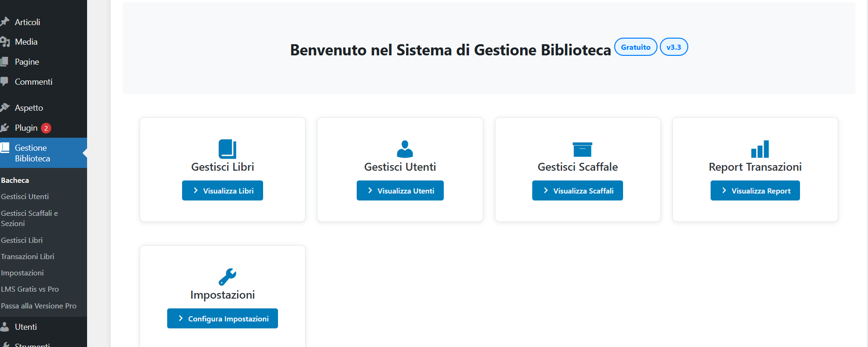Image resolution: width=868 pixels, height=347 pixels.
Task: Follow the Passa alla Versione Pro link
Action: click(39, 306)
